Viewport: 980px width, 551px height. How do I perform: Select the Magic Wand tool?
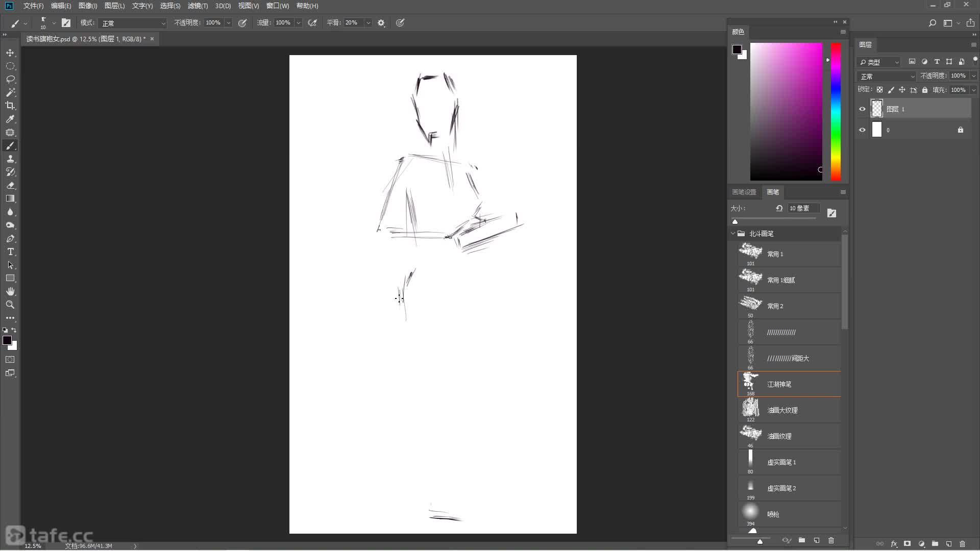click(10, 92)
